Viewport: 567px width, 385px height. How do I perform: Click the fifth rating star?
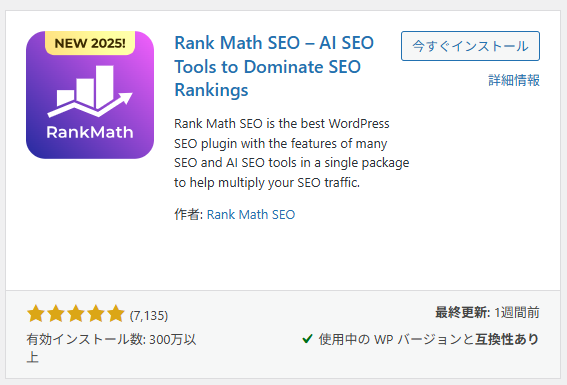click(116, 313)
